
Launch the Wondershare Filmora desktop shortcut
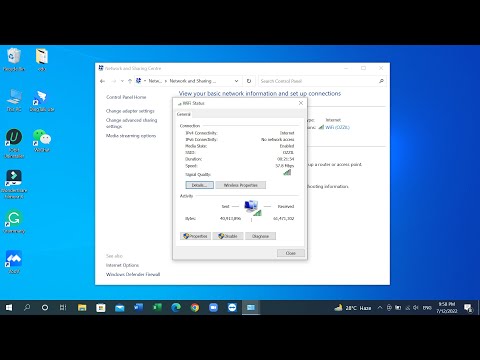point(14,184)
